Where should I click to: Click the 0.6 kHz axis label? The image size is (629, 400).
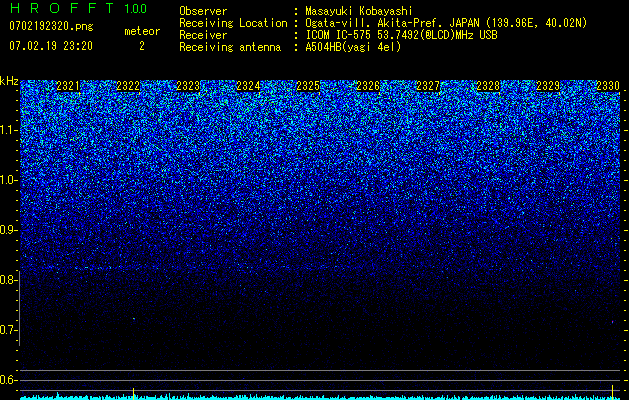(8, 380)
